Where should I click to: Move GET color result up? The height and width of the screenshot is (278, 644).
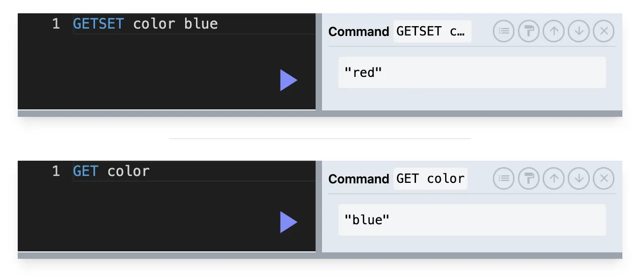(x=554, y=178)
